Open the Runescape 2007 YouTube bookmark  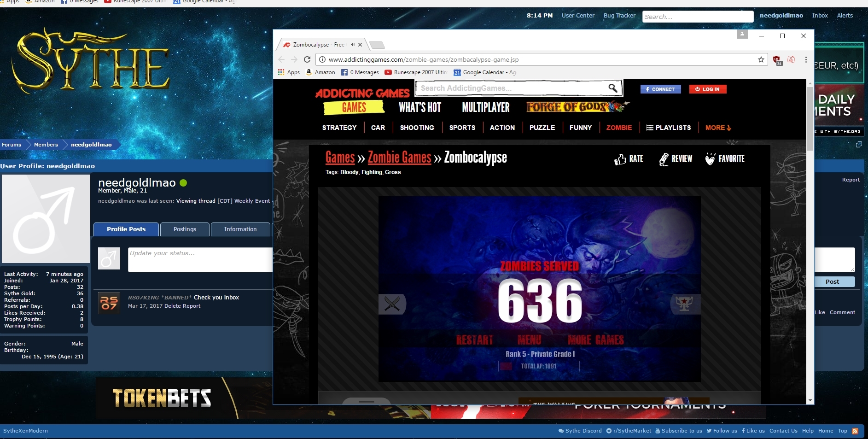416,72
